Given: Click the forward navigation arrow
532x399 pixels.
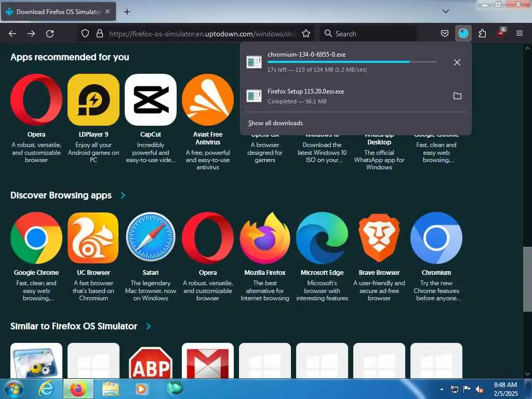Looking at the screenshot, I should point(31,34).
